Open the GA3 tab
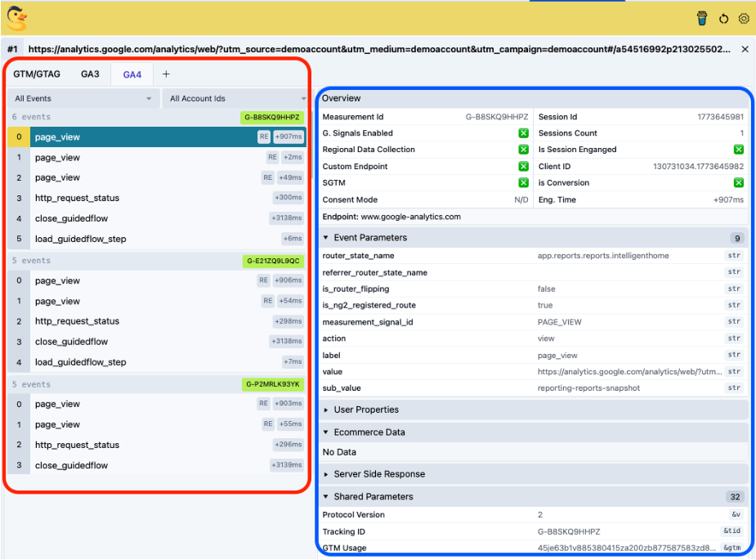The image size is (756, 560). [90, 74]
